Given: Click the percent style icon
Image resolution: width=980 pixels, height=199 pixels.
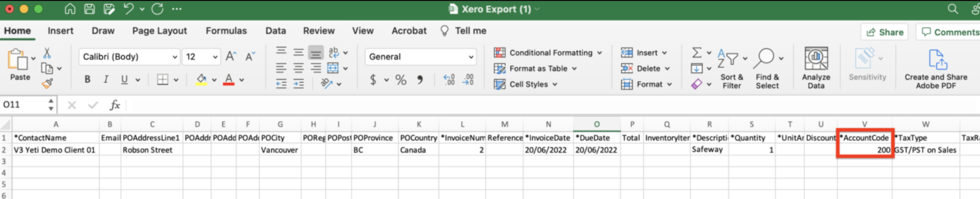Looking at the screenshot, I should pos(401,80).
